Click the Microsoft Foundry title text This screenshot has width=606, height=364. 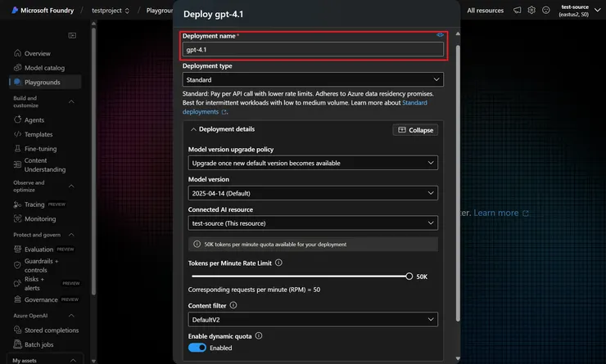tap(47, 11)
